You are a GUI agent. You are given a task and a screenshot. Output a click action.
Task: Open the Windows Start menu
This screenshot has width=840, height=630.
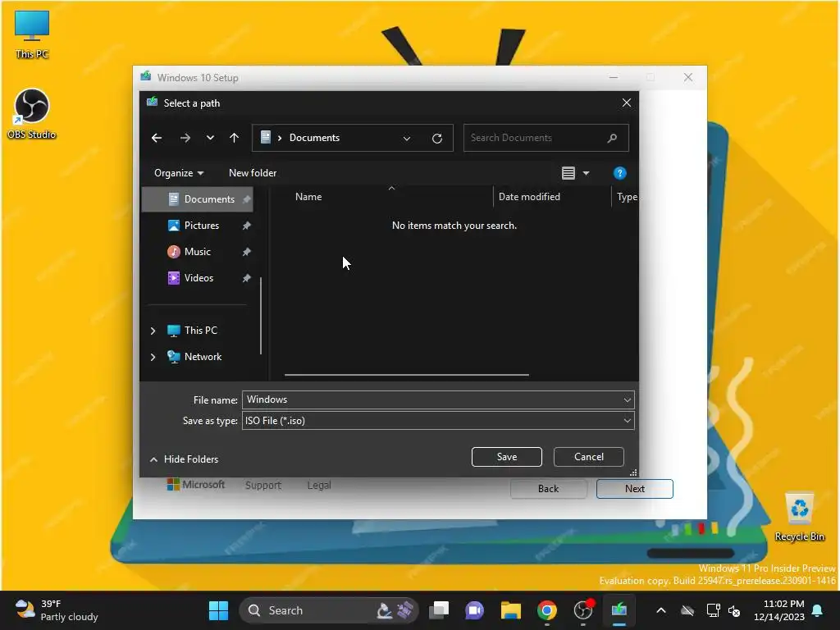point(218,610)
